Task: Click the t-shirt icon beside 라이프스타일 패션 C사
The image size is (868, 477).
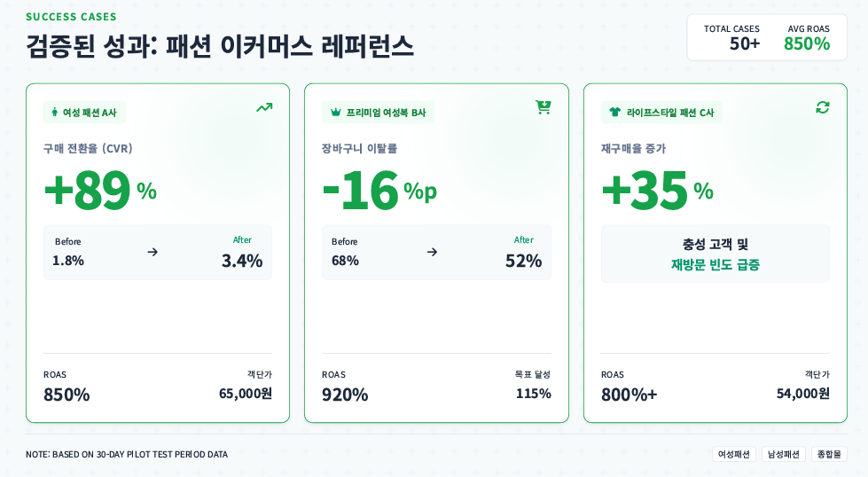Action: 615,113
